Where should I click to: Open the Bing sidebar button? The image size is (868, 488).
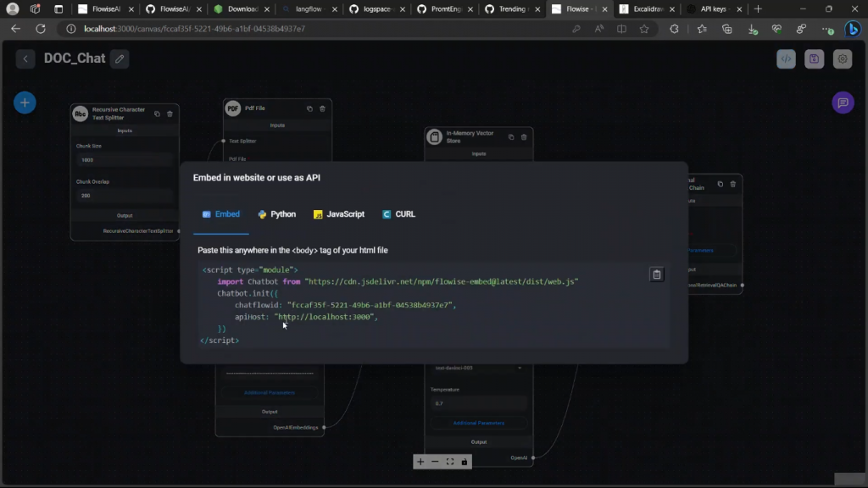pos(853,29)
